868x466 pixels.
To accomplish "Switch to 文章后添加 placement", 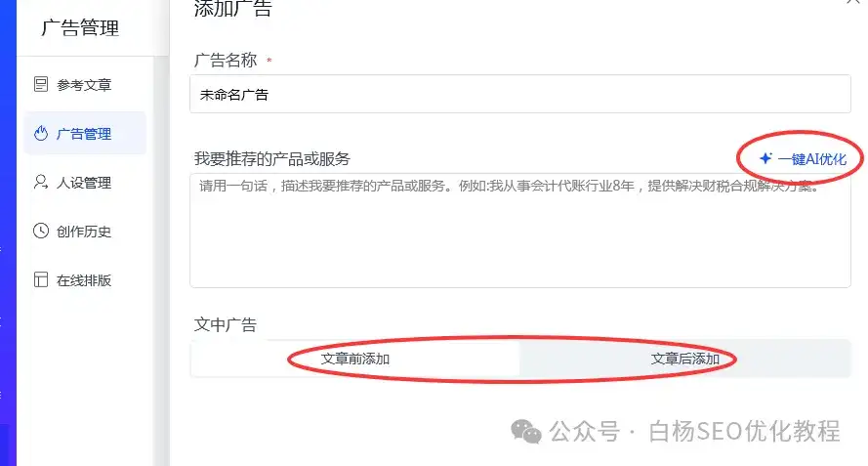I will tap(684, 360).
